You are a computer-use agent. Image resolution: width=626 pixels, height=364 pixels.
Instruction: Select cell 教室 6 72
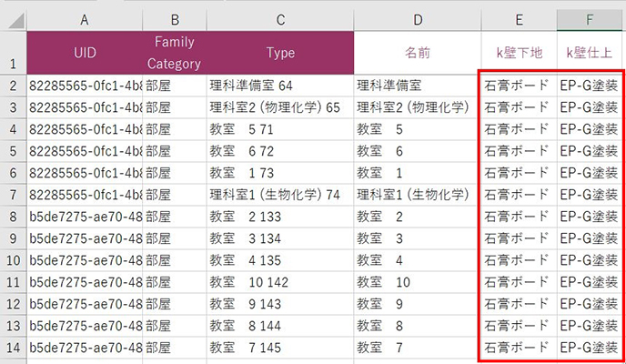pos(280,151)
